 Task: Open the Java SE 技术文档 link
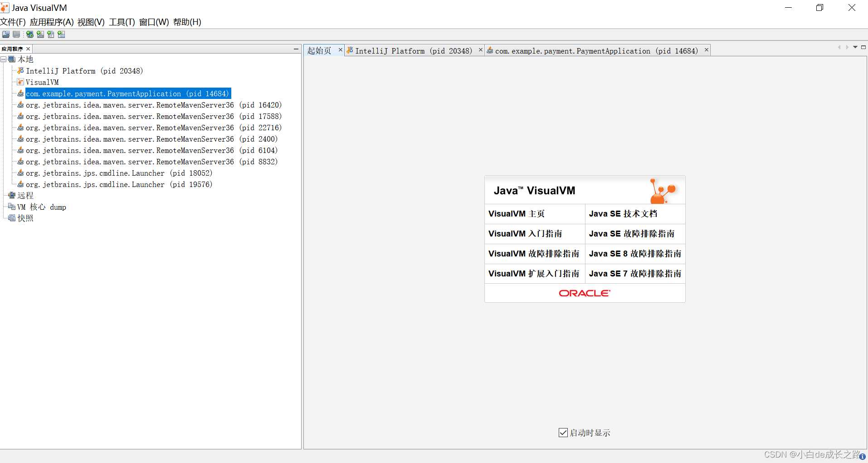click(x=623, y=214)
